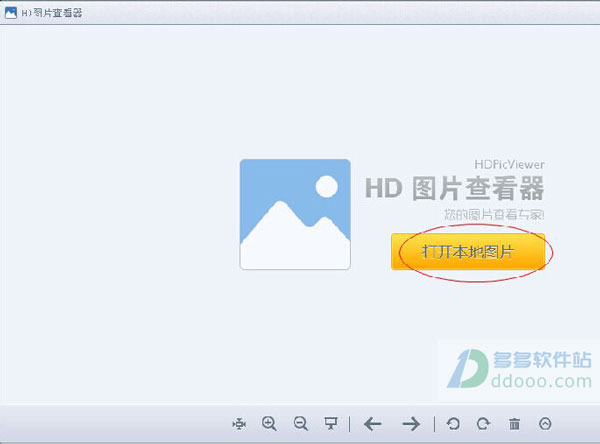Rotate image clockwise
The height and width of the screenshot is (444, 600).
[484, 424]
